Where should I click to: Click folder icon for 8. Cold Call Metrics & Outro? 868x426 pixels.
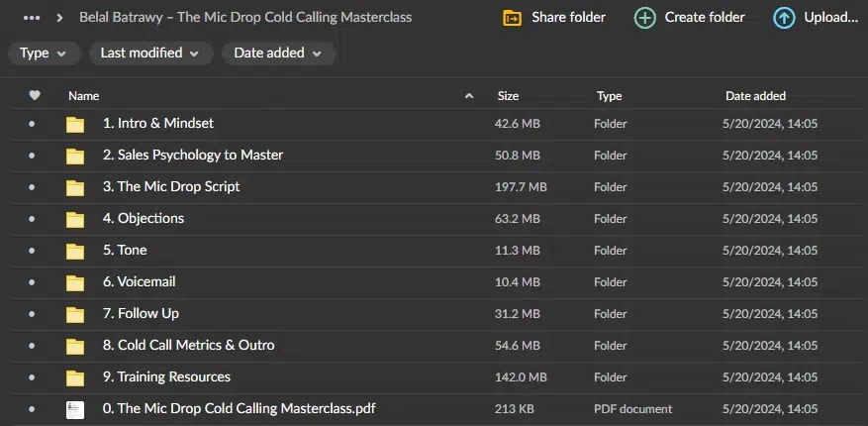click(75, 346)
